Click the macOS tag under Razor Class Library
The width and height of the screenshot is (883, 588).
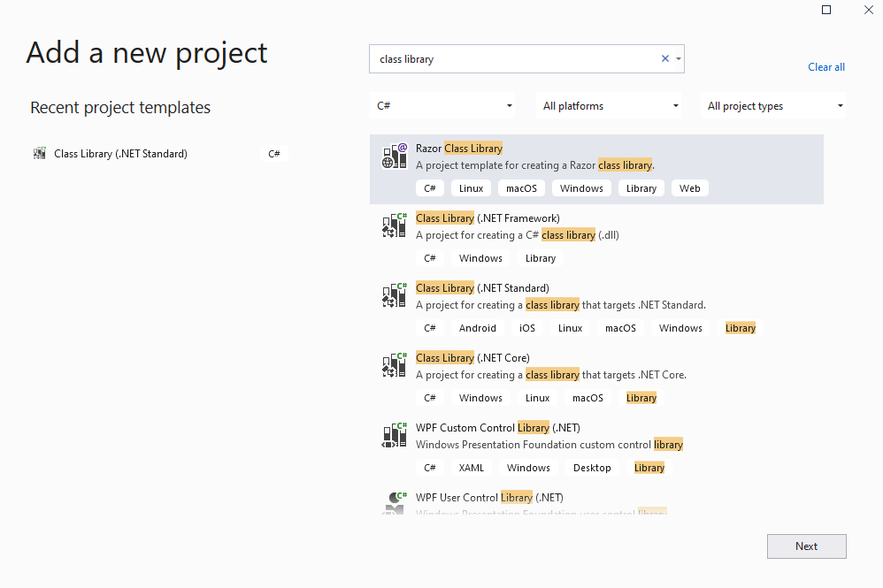pyautogui.click(x=521, y=188)
